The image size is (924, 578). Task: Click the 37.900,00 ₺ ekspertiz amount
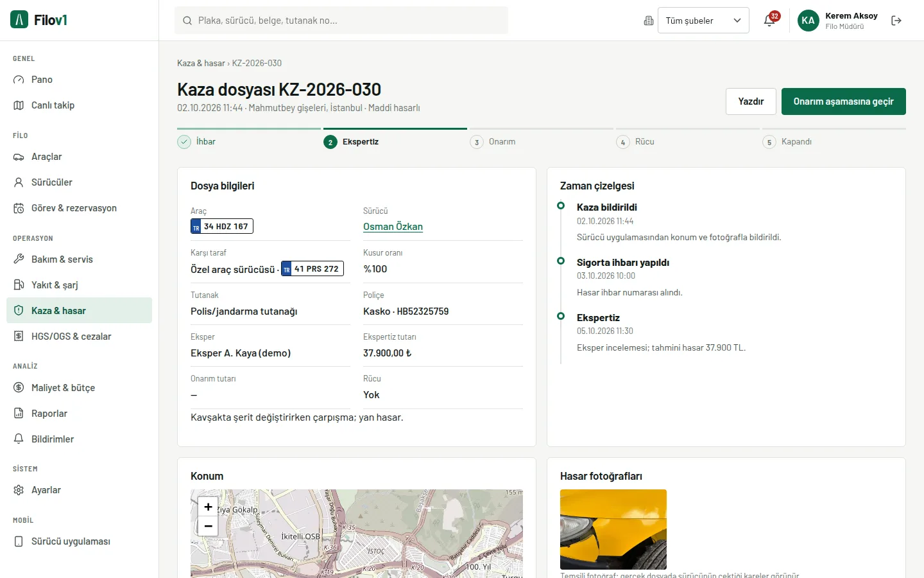coord(388,353)
